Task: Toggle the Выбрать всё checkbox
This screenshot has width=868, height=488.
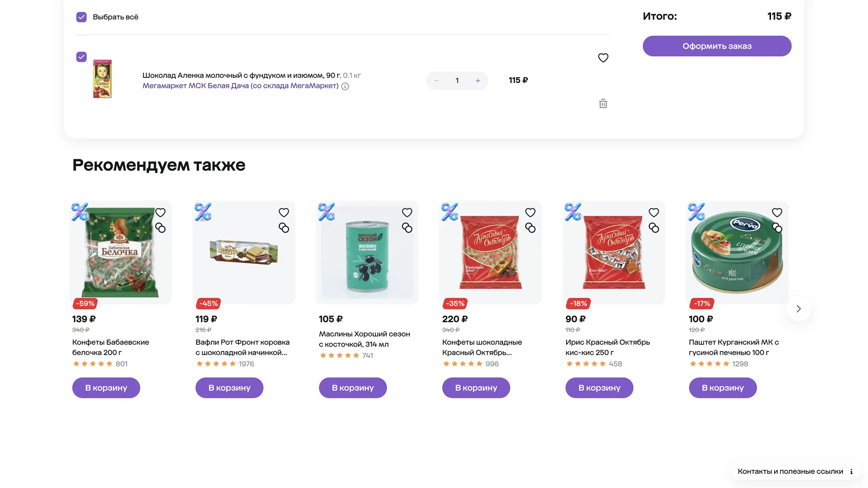Action: click(x=82, y=17)
